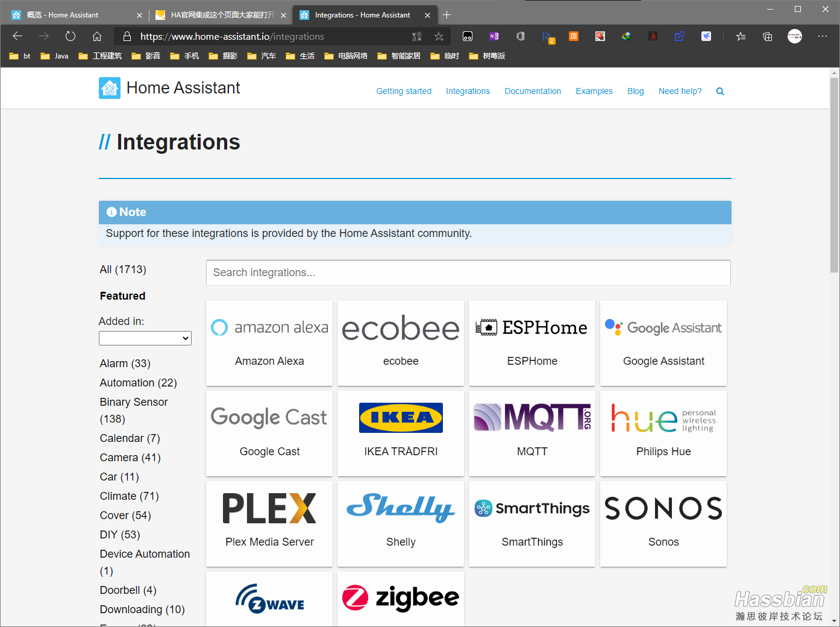Screen dimensions: 840x627
Task: Open the IKEA TRÅDFRI integration card
Action: coord(401,433)
